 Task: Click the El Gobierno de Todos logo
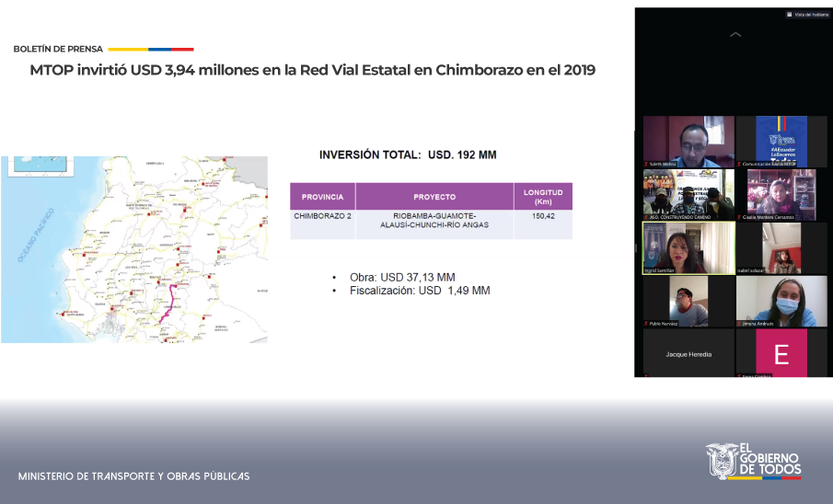click(754, 460)
